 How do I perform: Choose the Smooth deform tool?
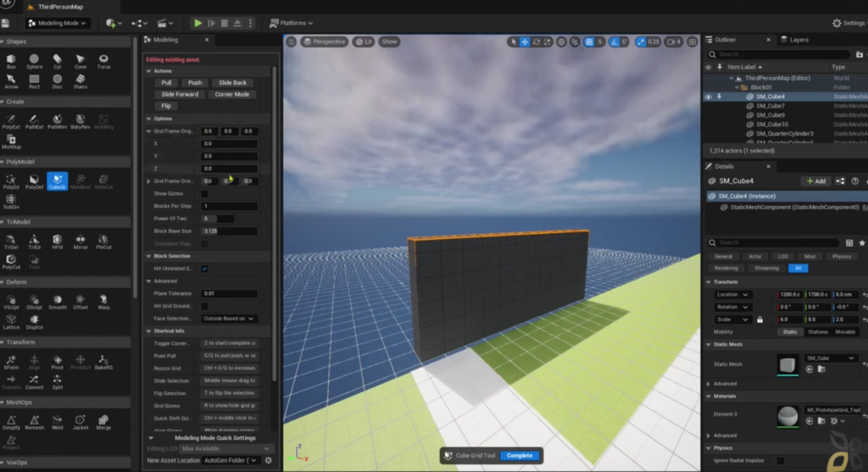(57, 302)
